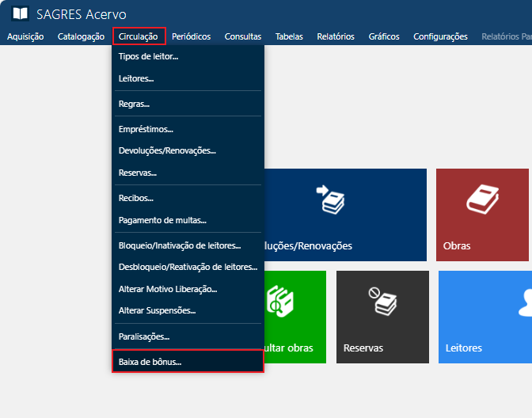This screenshot has height=418, width=532.
Task: Choose Alterar Suspensões menu item
Action: 157,310
